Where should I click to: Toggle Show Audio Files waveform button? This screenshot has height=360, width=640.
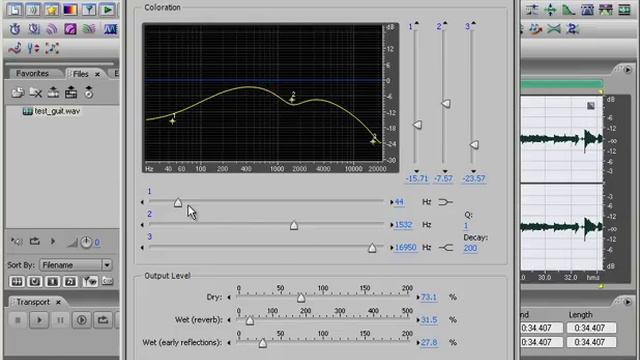[x=17, y=281]
